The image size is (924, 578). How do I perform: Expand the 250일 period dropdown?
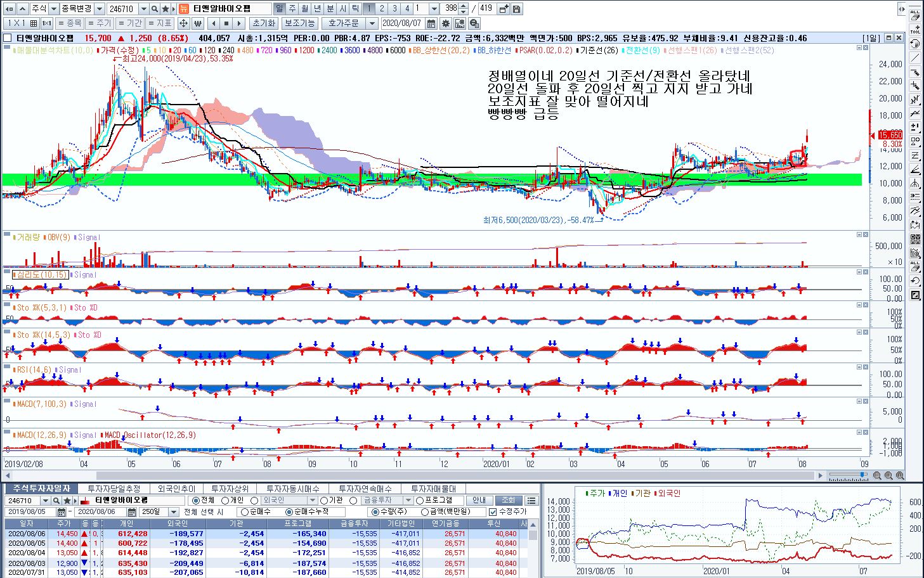(x=173, y=512)
